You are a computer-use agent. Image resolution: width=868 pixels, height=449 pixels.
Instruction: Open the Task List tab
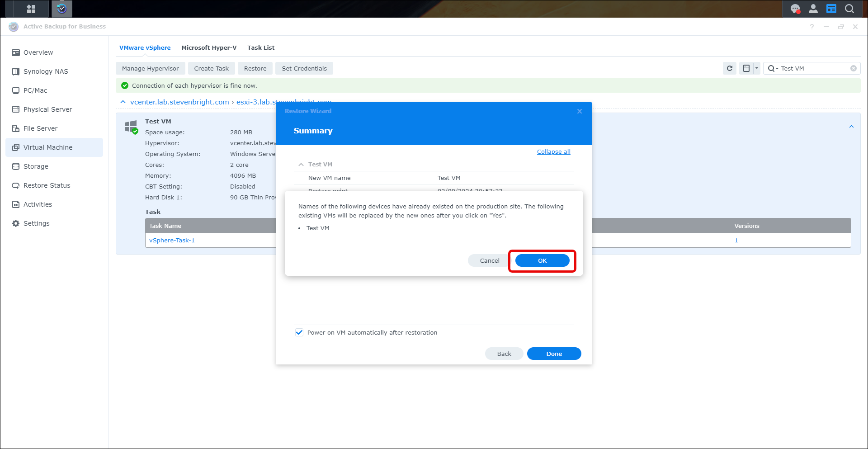pyautogui.click(x=260, y=47)
